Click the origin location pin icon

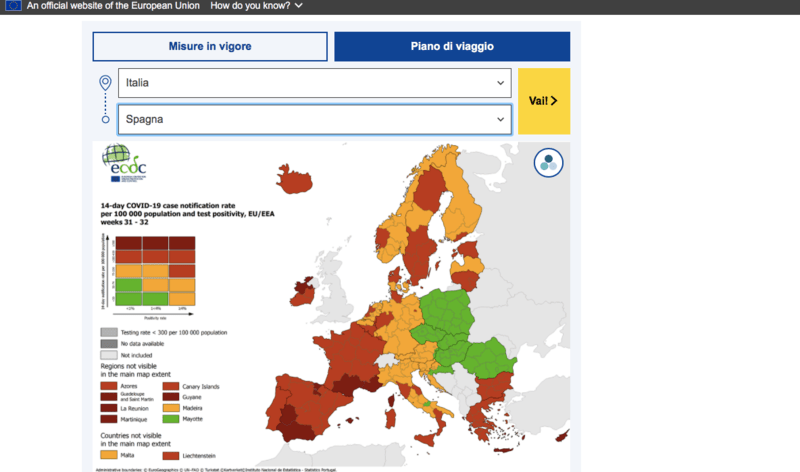pos(105,83)
